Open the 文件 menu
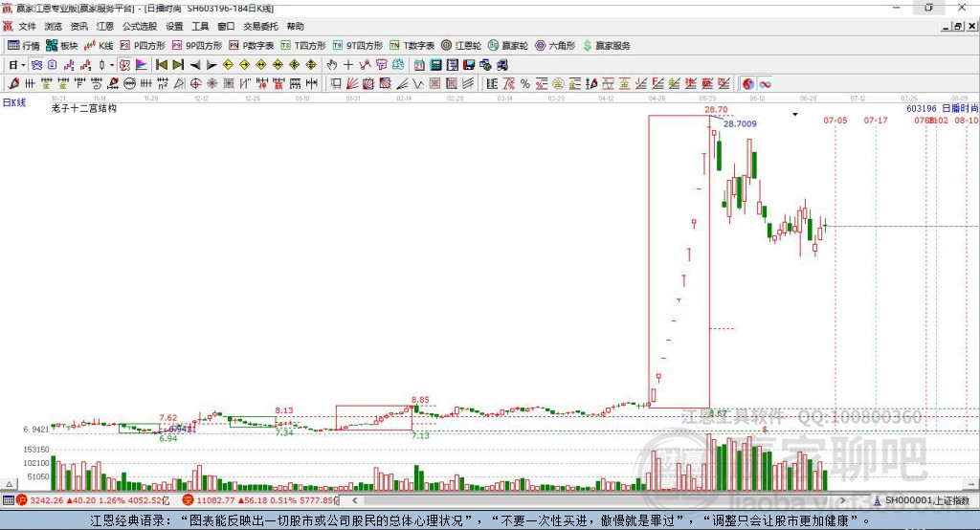The height and width of the screenshot is (530, 980). (x=28, y=26)
